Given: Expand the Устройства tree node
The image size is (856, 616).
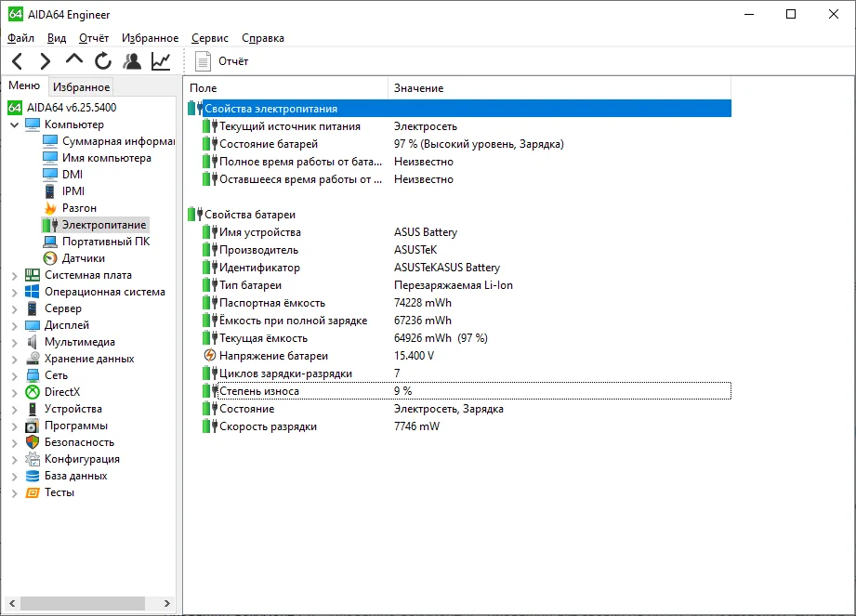Looking at the screenshot, I should click(x=15, y=409).
